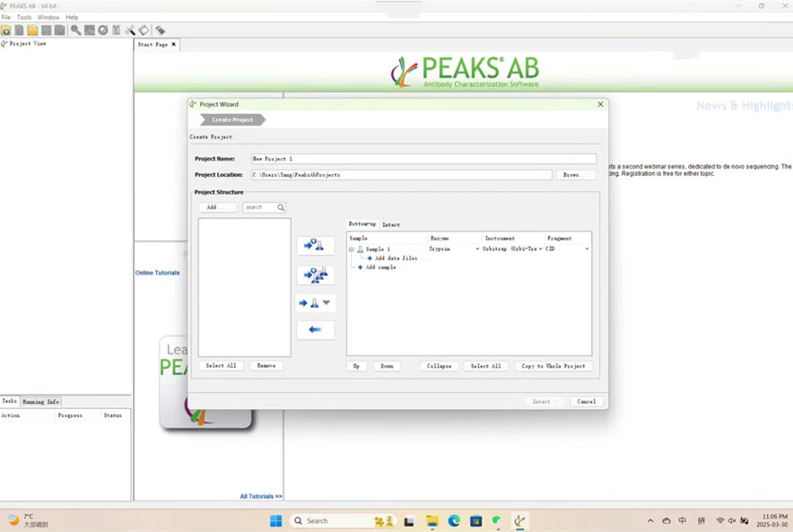Click the circle-slash toolbar icon
Viewport: 793px width, 532px height.
pyautogui.click(x=102, y=31)
